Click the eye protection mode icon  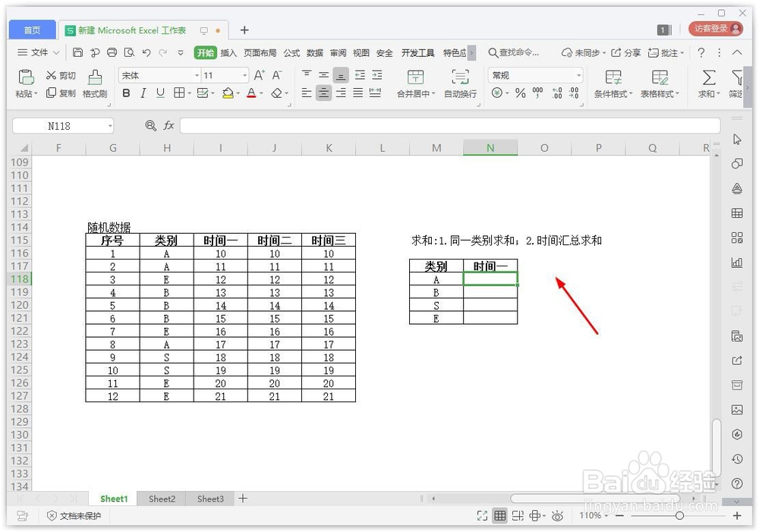click(x=557, y=516)
